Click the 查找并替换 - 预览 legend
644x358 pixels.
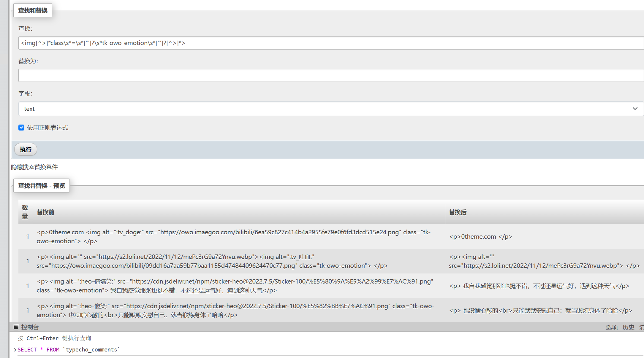click(x=42, y=186)
